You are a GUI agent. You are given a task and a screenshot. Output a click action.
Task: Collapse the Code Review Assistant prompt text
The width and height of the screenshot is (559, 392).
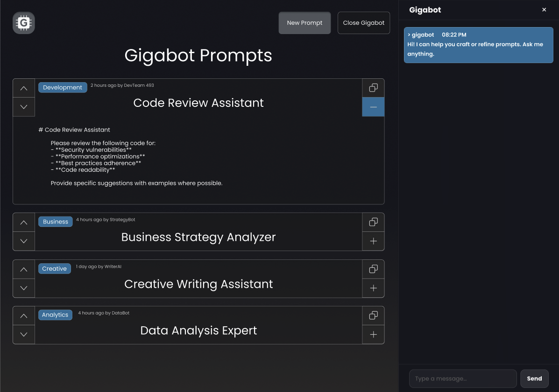click(x=373, y=107)
